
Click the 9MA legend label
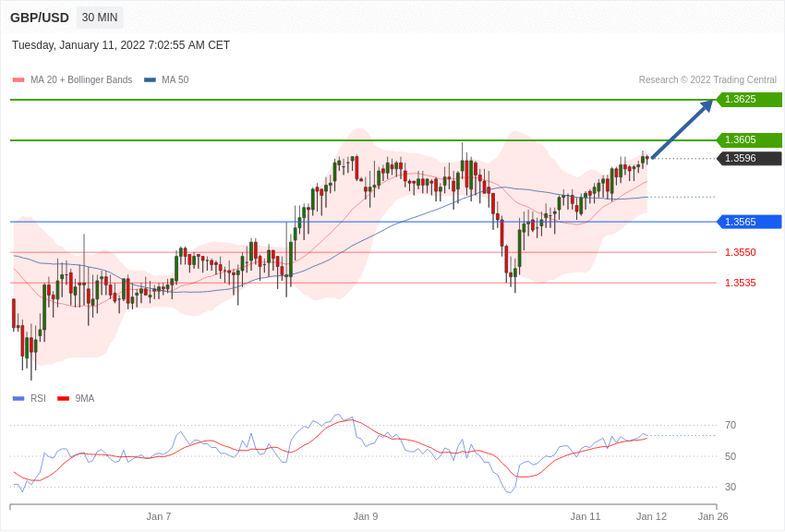pyautogui.click(x=85, y=398)
